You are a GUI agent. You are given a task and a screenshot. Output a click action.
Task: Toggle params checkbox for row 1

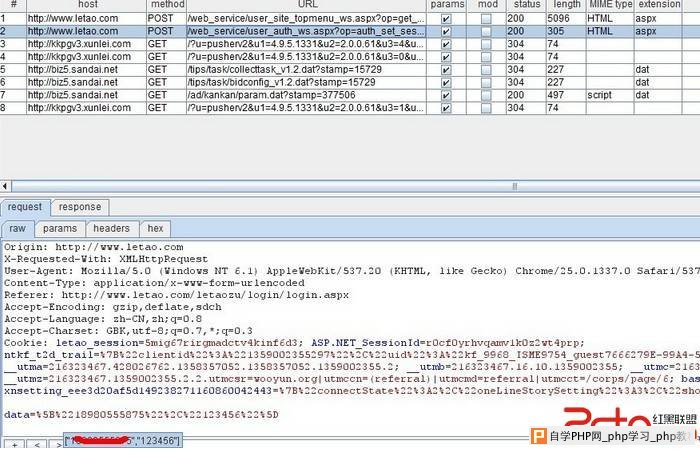446,19
